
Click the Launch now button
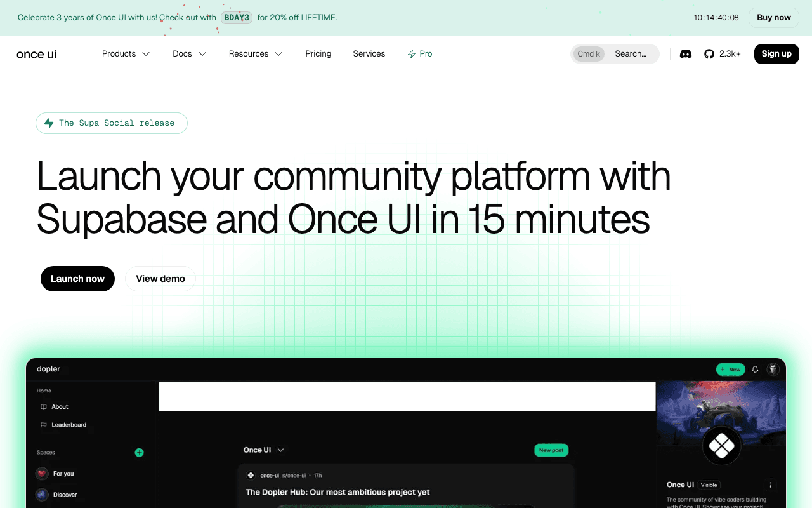click(77, 279)
